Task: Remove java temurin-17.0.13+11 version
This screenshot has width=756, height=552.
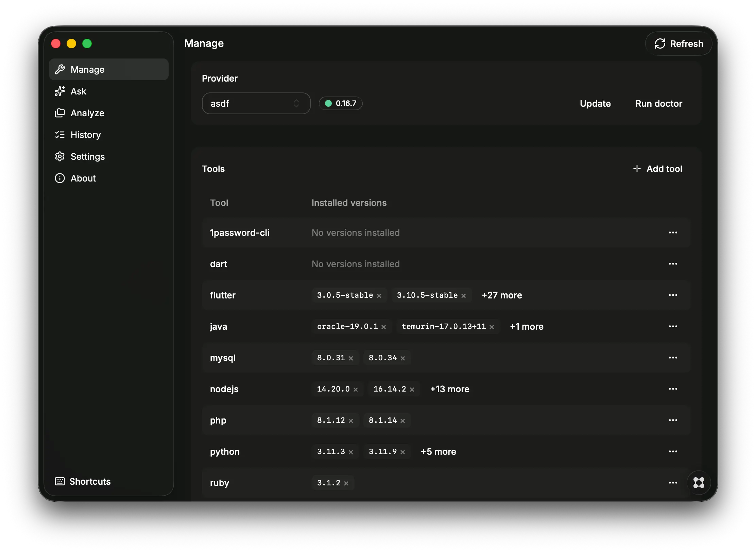Action: pos(492,327)
